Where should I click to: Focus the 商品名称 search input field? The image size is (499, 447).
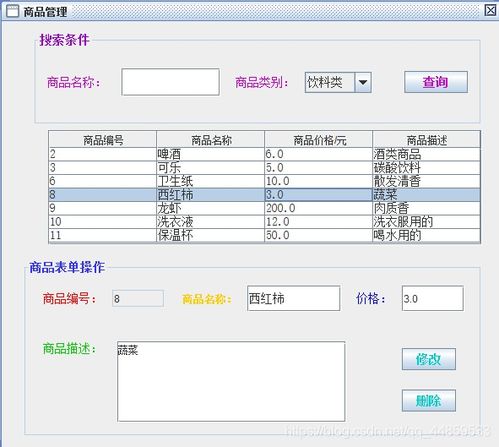pyautogui.click(x=170, y=82)
